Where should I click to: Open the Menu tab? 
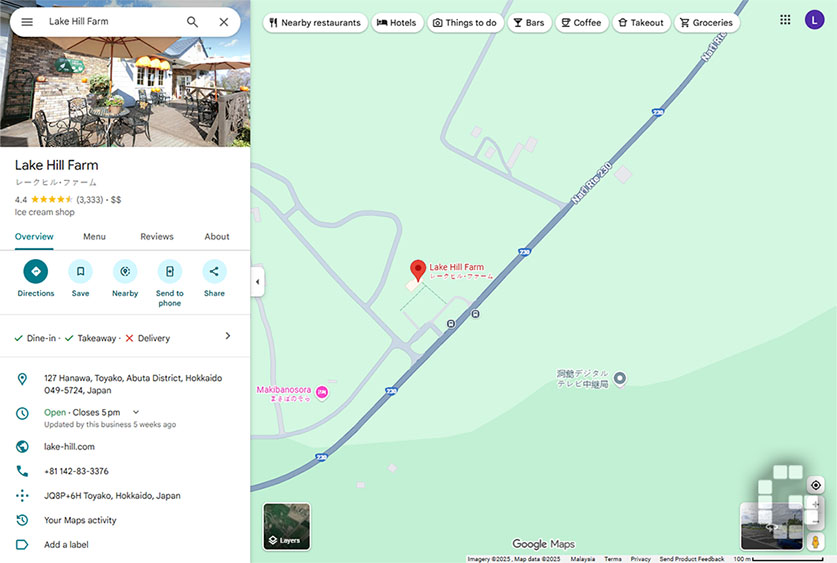[94, 237]
